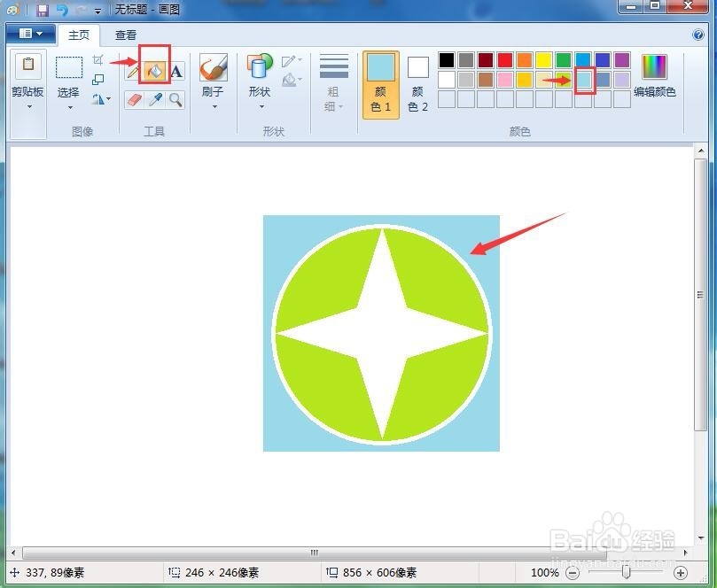Pick the red color swatch
717x588 pixels.
[x=505, y=60]
